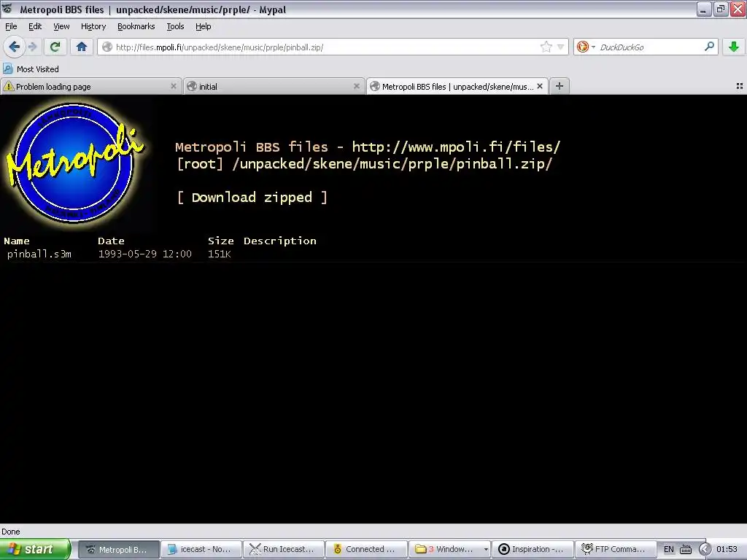The height and width of the screenshot is (560, 747).
Task: Click the Date column header
Action: click(x=111, y=241)
